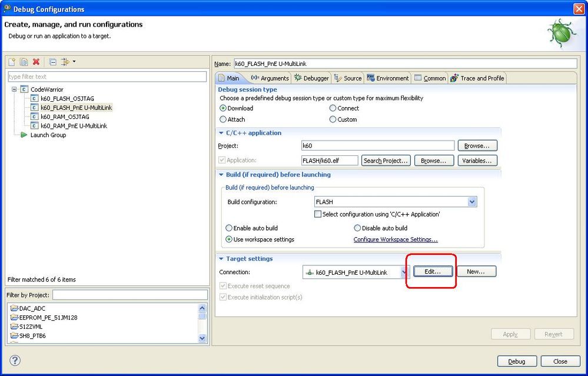Switch to the Source tab

348,78
